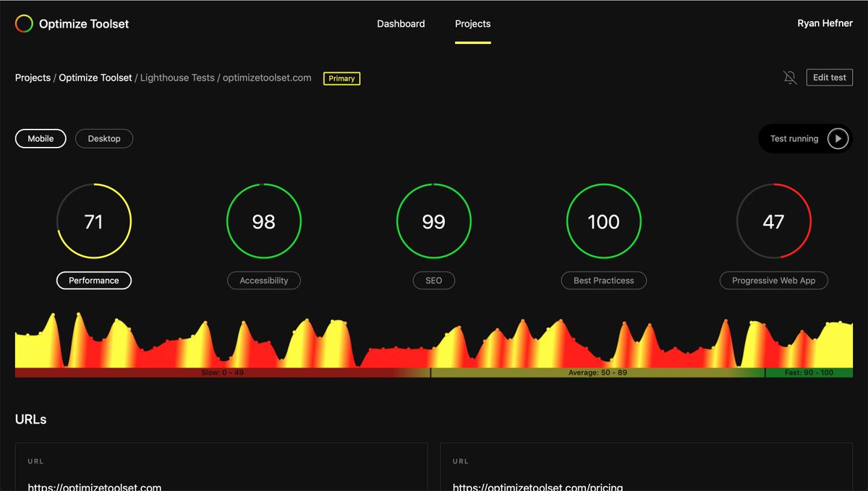868x491 pixels.
Task: Switch to Mobile results view
Action: point(41,138)
